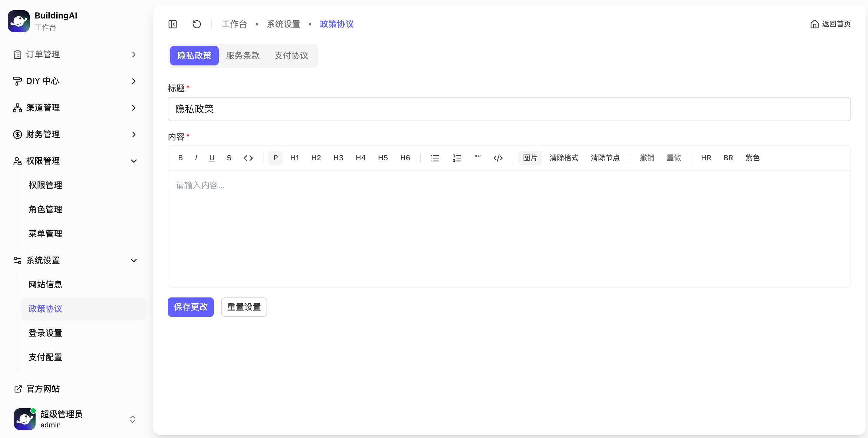
Task: Click the 重置设置 button
Action: 244,307
